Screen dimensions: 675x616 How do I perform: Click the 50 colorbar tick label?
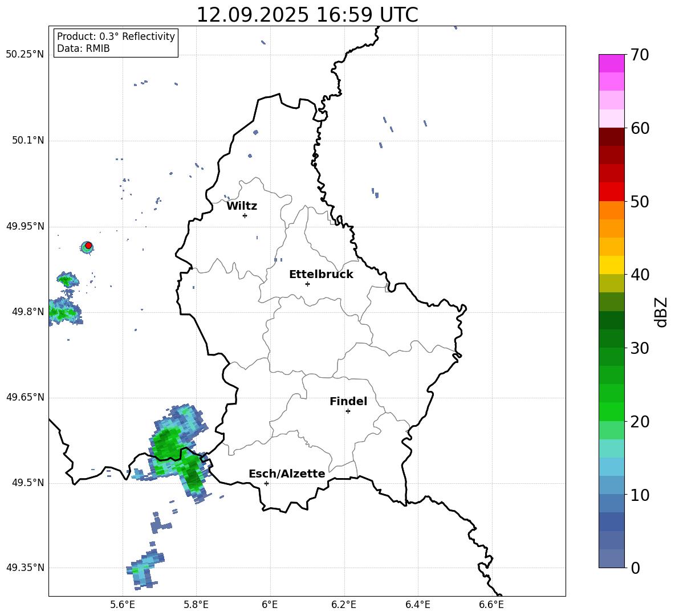[640, 201]
